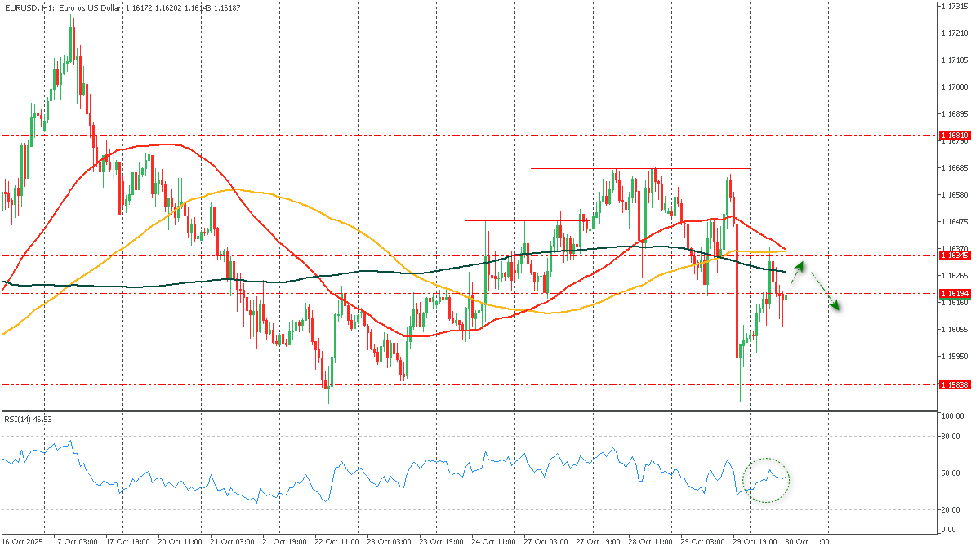This screenshot has height=551, width=980.
Task: Click the 20 Oct 11:00 time label
Action: tap(182, 541)
